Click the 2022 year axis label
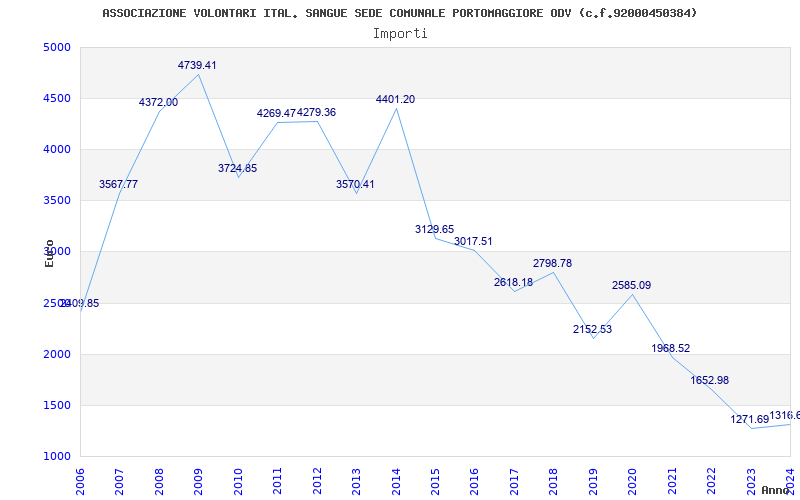The height and width of the screenshot is (500, 800). click(x=712, y=481)
